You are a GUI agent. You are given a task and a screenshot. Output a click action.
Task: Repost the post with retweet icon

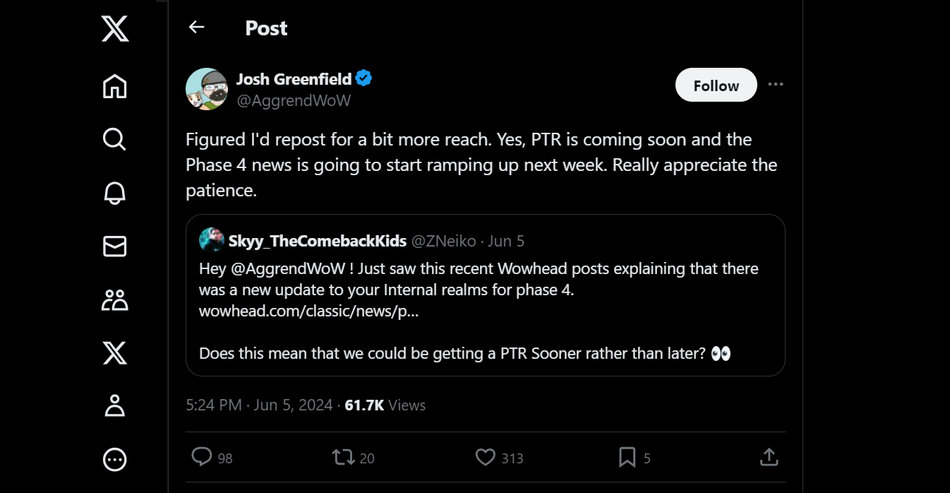pos(343,457)
